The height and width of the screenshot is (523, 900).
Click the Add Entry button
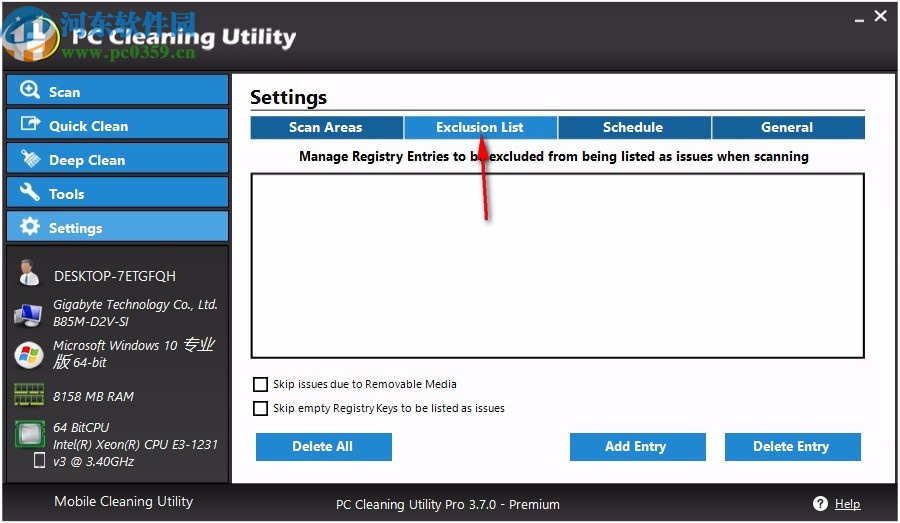(638, 447)
